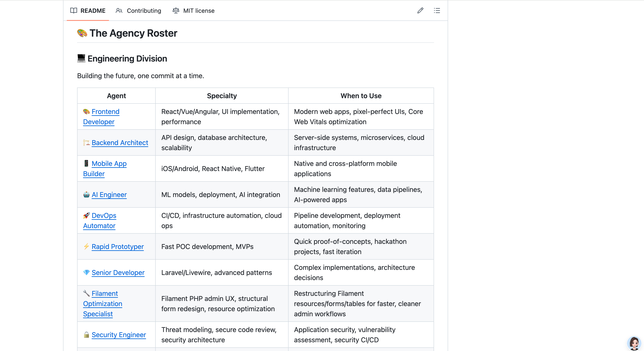Click the scales icon beside MIT license
Image resolution: width=644 pixels, height=351 pixels.
176,10
